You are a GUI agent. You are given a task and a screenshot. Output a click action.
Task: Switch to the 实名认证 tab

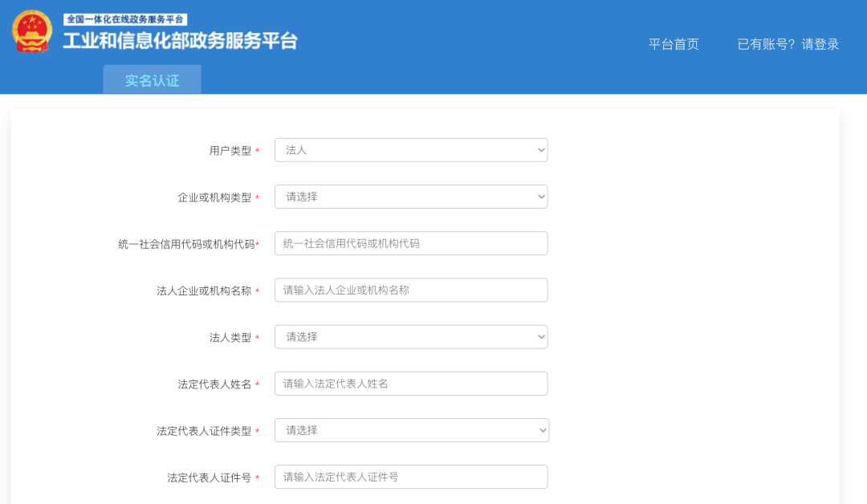point(152,80)
